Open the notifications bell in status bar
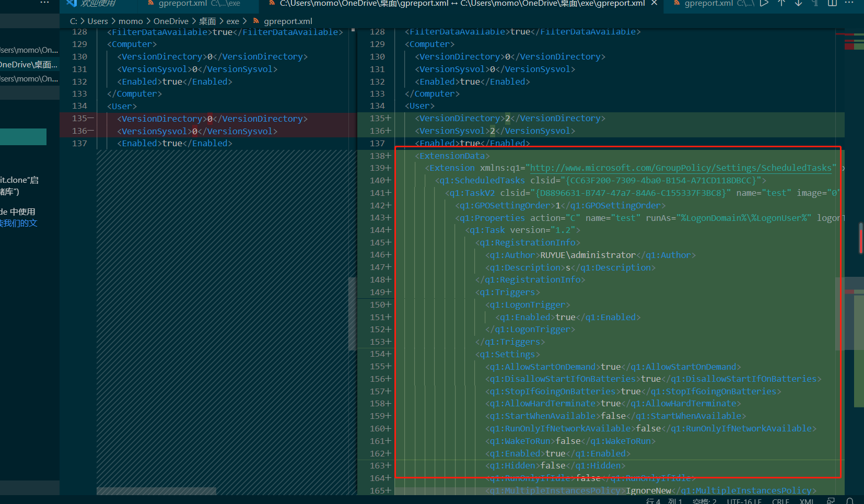Screen dimensions: 864x504 pos(850,501)
